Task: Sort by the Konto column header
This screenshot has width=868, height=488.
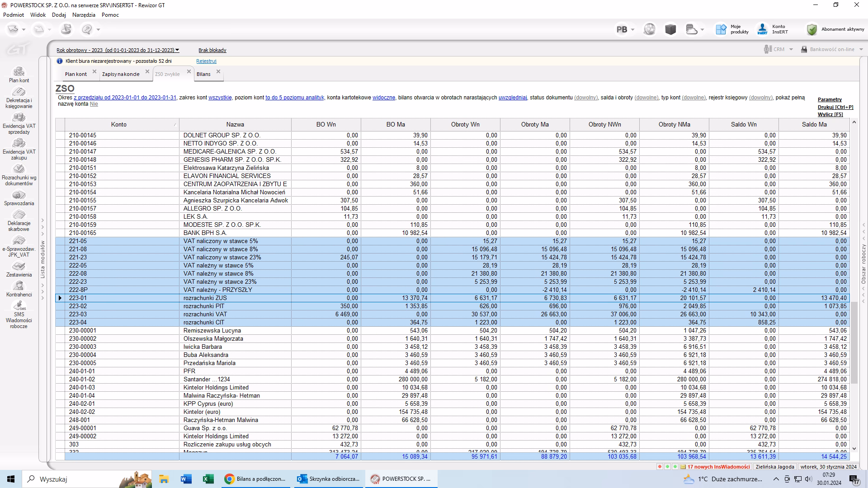Action: [x=122, y=125]
